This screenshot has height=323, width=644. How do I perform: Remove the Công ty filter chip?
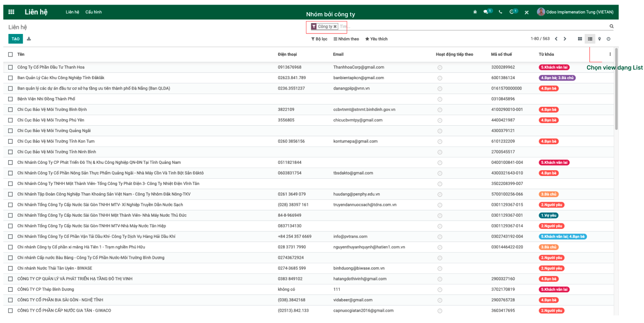(335, 26)
